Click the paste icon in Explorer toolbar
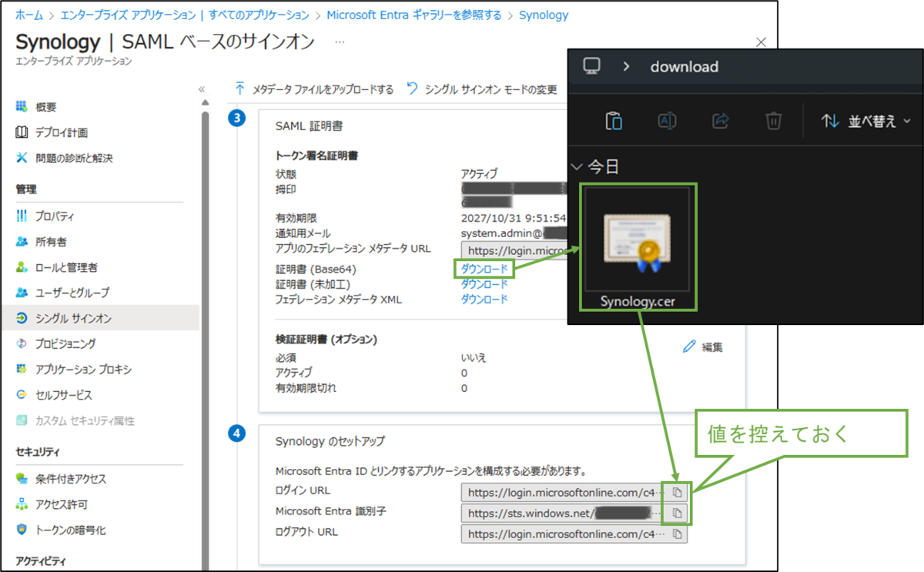924x572 pixels. (x=614, y=121)
